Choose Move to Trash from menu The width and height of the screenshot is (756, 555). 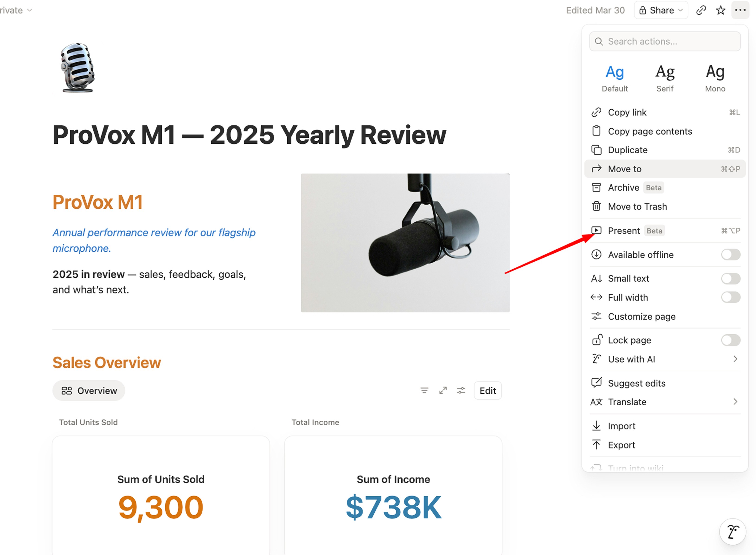(x=637, y=207)
